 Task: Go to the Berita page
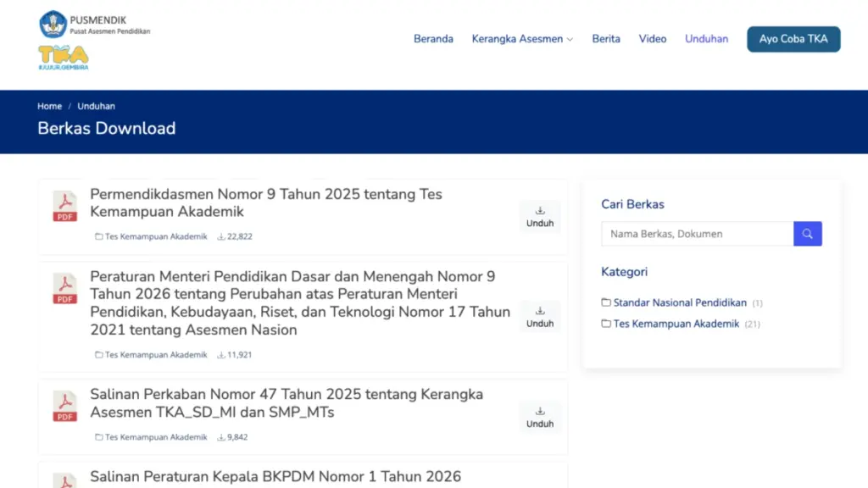pyautogui.click(x=605, y=39)
